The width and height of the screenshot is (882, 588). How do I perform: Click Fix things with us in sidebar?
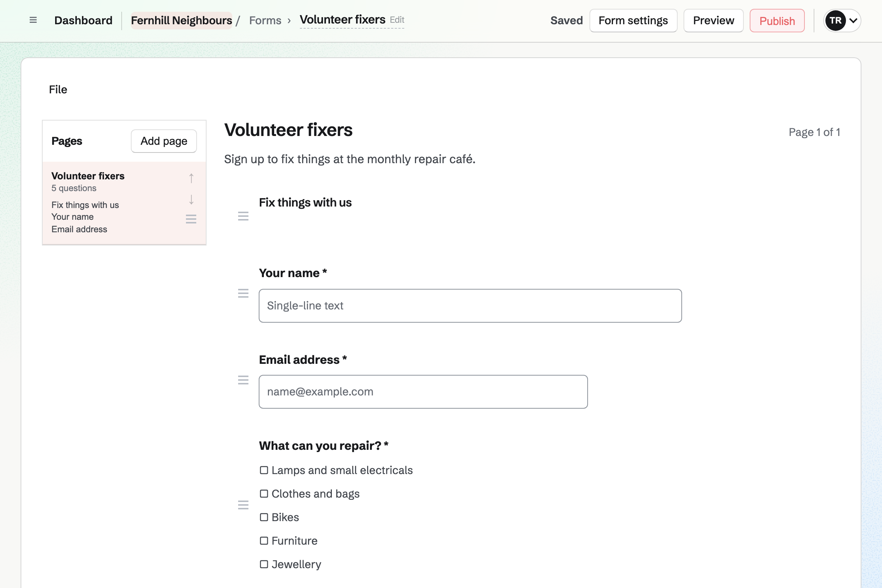(x=85, y=205)
